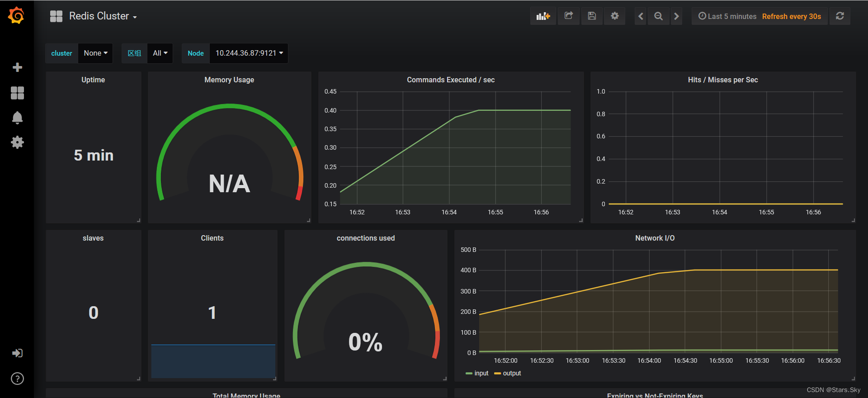Image resolution: width=868 pixels, height=398 pixels.
Task: Click the dashboard grid icon beside Redis Cluster
Action: (x=56, y=16)
